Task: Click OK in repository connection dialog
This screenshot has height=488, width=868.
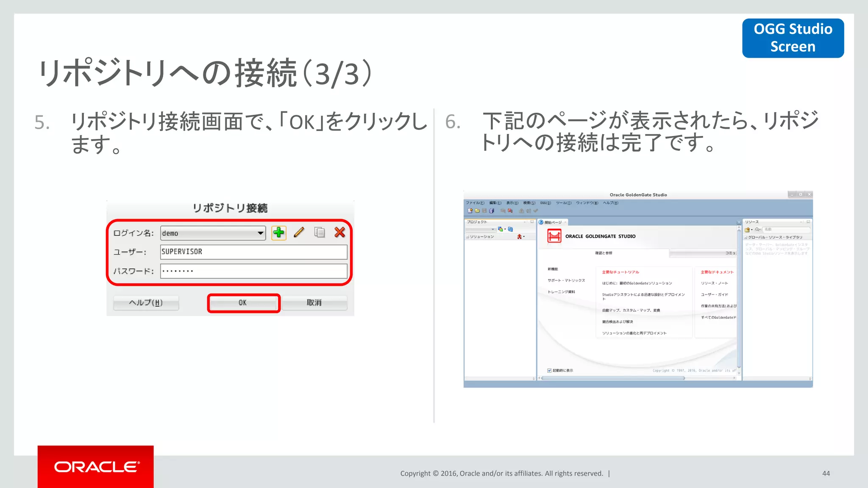Action: (243, 302)
